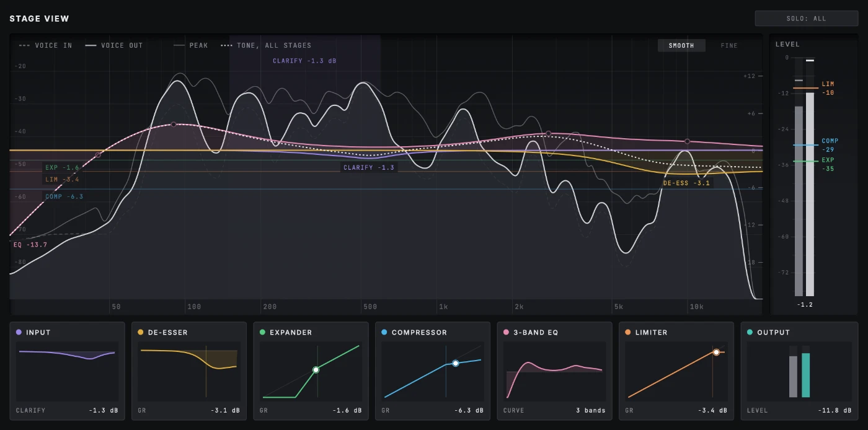Click the orange LIMITER color dot
Image resolution: width=868 pixels, height=430 pixels.
coord(628,332)
